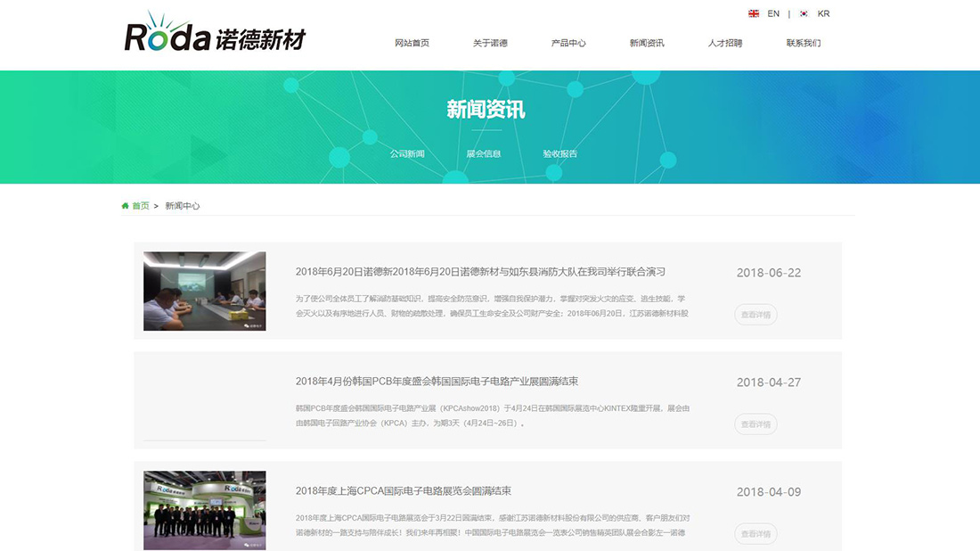Image resolution: width=980 pixels, height=551 pixels.
Task: Select the 新闻资讯 navigation item
Action: pyautogui.click(x=644, y=42)
